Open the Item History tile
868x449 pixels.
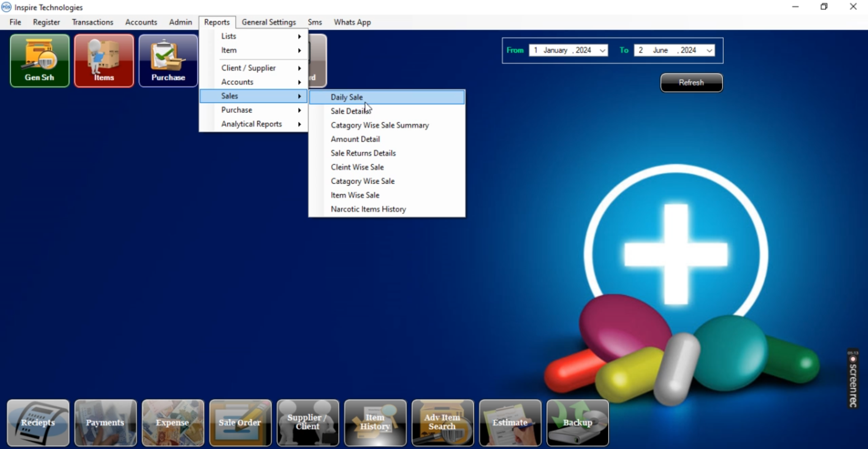coord(375,423)
